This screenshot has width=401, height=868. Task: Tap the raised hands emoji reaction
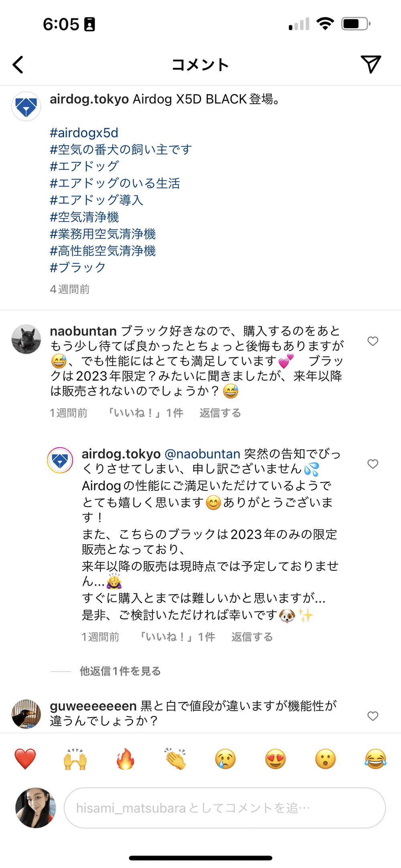click(x=75, y=759)
